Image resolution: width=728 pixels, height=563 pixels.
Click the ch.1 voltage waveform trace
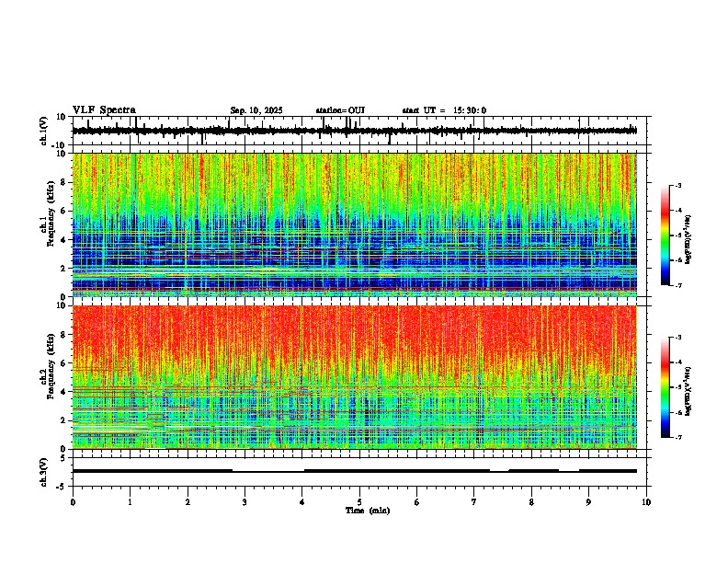pos(354,131)
